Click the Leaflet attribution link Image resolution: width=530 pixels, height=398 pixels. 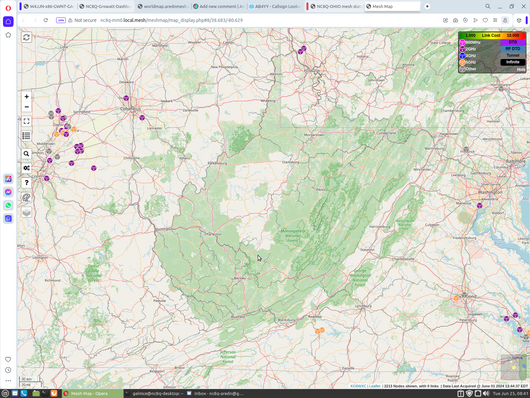375,386
